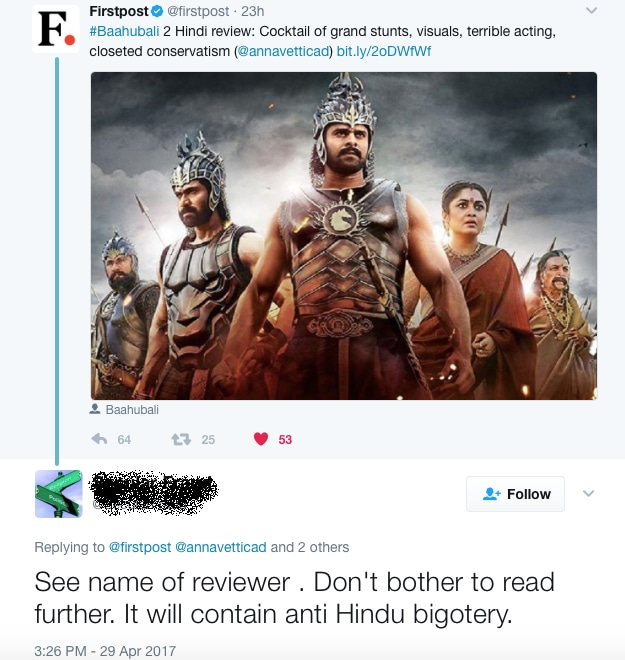Click the red heart like icon
Viewport: 625px width, 660px height.
tap(261, 439)
